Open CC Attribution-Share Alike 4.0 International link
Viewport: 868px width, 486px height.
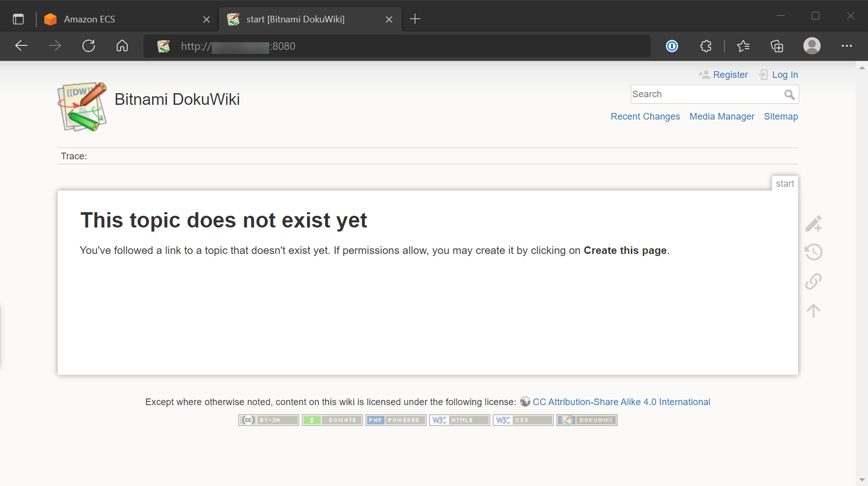pyautogui.click(x=621, y=402)
